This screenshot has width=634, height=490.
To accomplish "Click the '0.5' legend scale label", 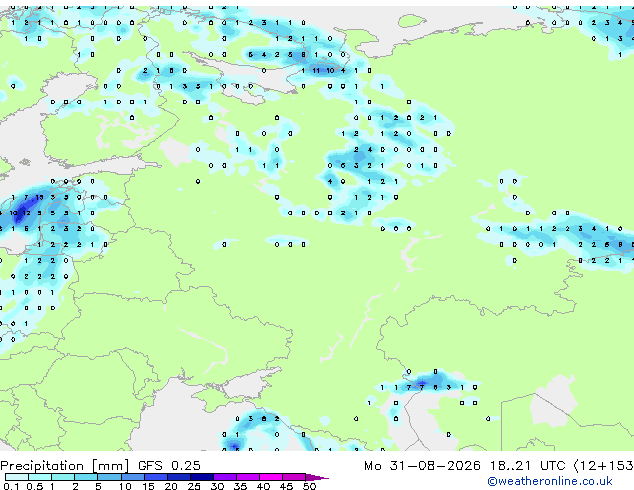I will click(35, 486).
